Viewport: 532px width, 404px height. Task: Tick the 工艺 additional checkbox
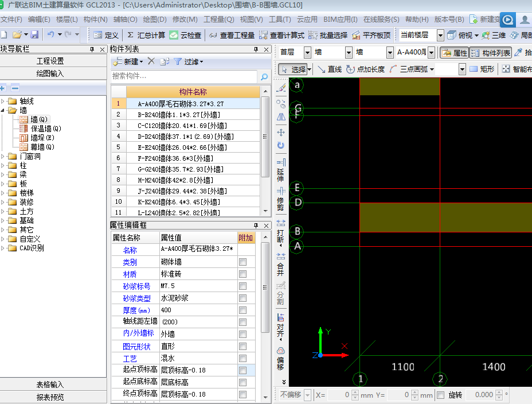[242, 358]
